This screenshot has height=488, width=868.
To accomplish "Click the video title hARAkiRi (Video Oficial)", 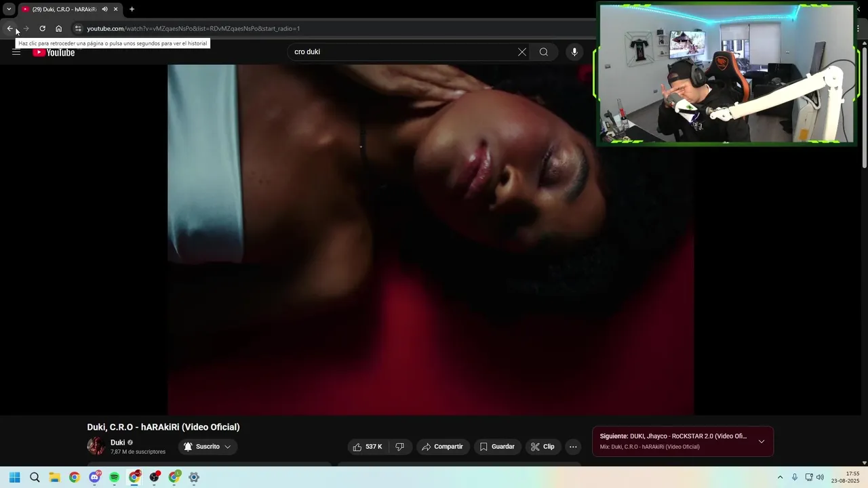I will (163, 427).
